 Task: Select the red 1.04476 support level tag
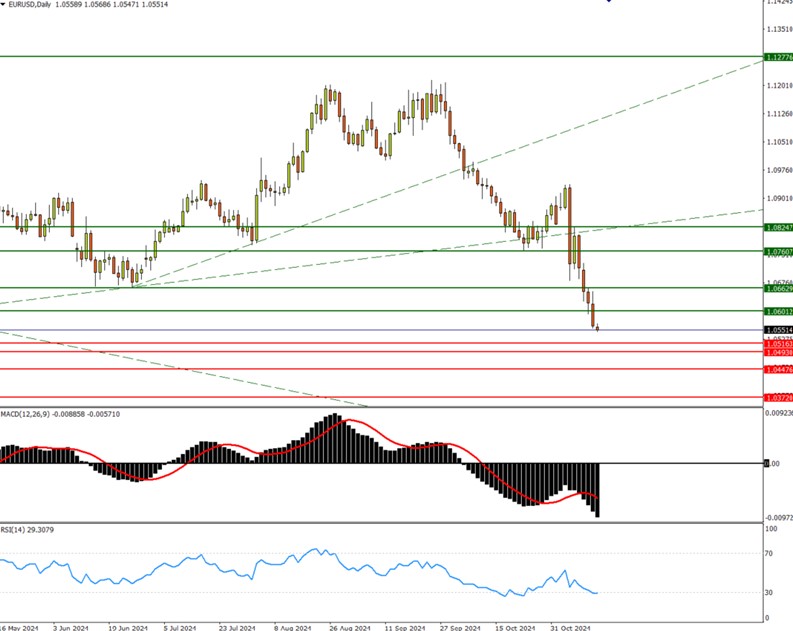point(777,369)
